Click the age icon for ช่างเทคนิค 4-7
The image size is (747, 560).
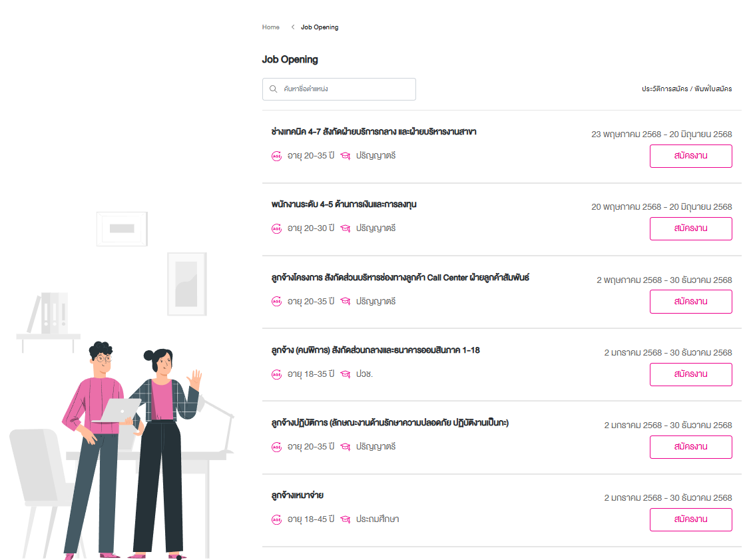coord(277,156)
